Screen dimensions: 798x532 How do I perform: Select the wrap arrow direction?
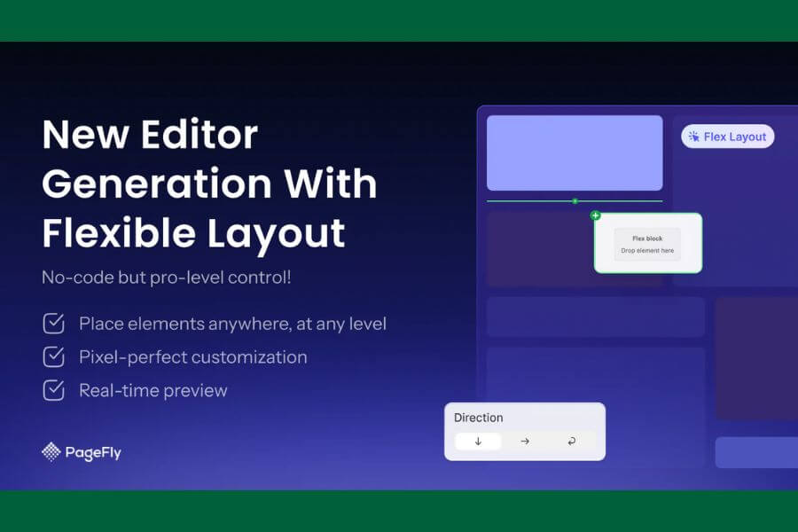571,441
